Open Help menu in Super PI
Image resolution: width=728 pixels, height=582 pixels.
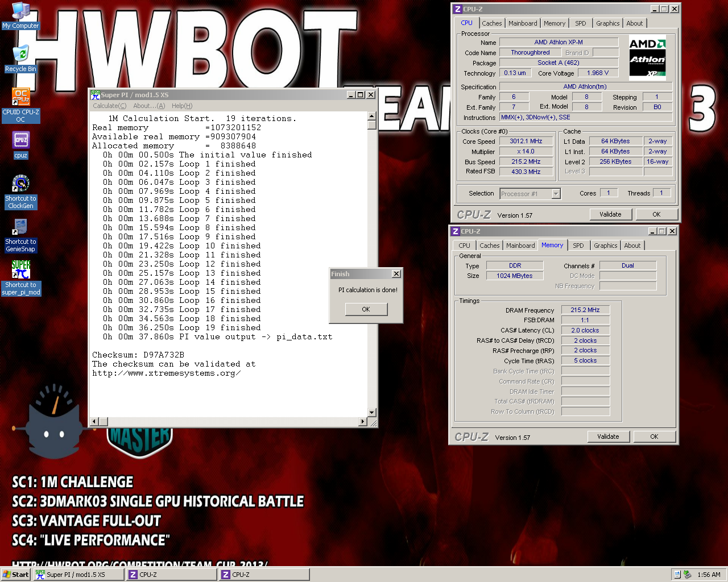[182, 106]
